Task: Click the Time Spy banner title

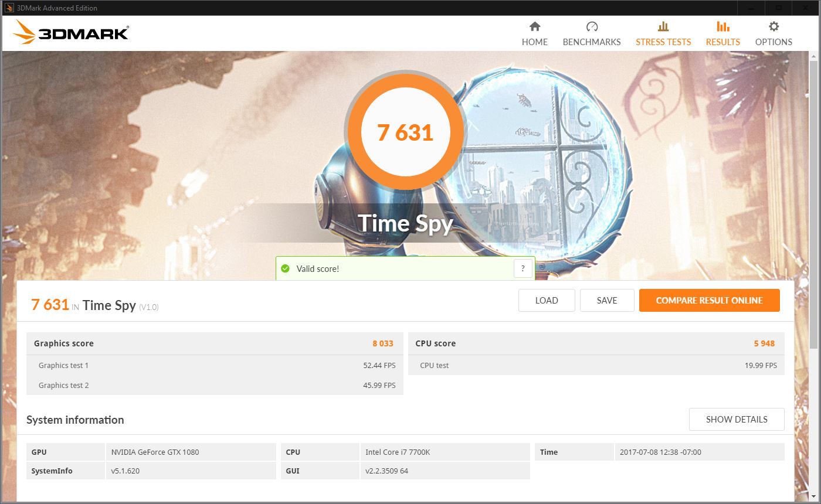Action: (x=405, y=223)
